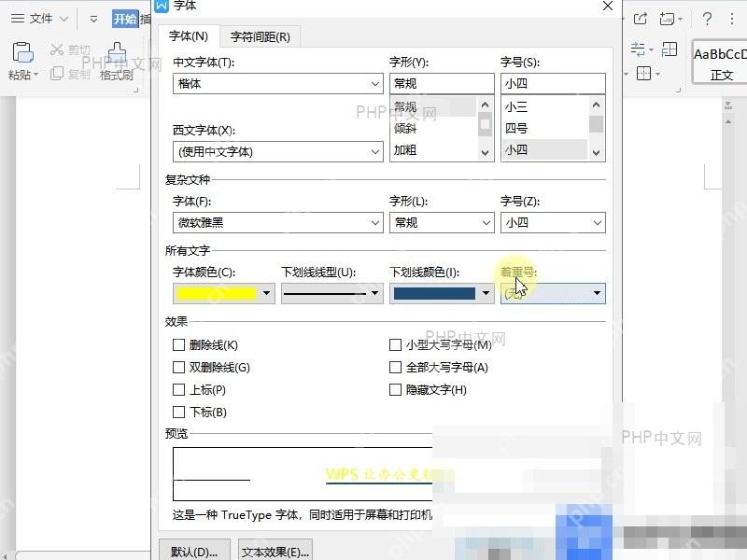
Task: Open the Western font dropdown
Action: (278, 152)
